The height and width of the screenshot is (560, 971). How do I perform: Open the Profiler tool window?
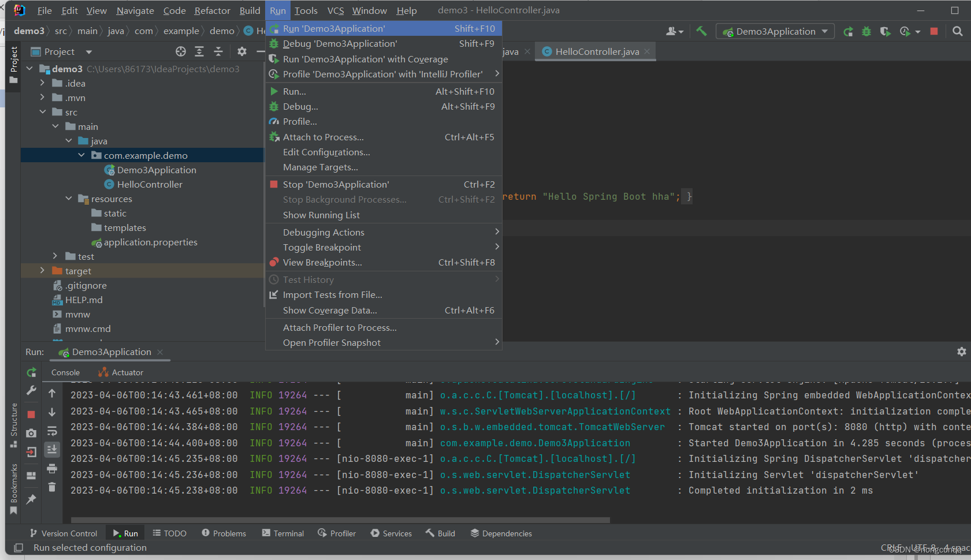click(x=337, y=533)
